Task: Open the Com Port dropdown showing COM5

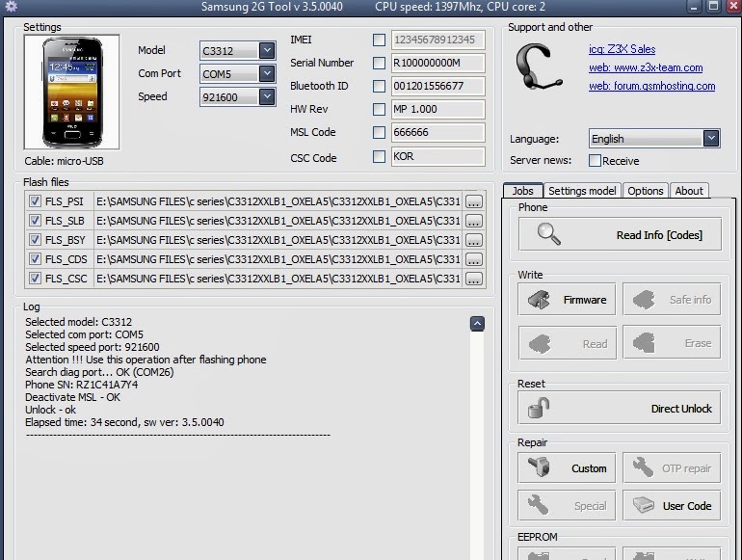Action: pyautogui.click(x=267, y=73)
